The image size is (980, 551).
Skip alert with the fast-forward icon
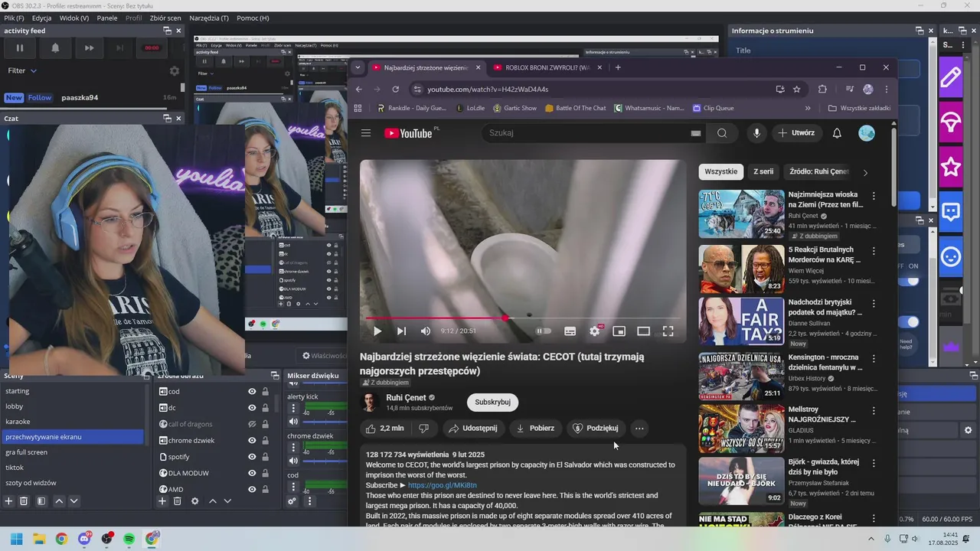[90, 47]
